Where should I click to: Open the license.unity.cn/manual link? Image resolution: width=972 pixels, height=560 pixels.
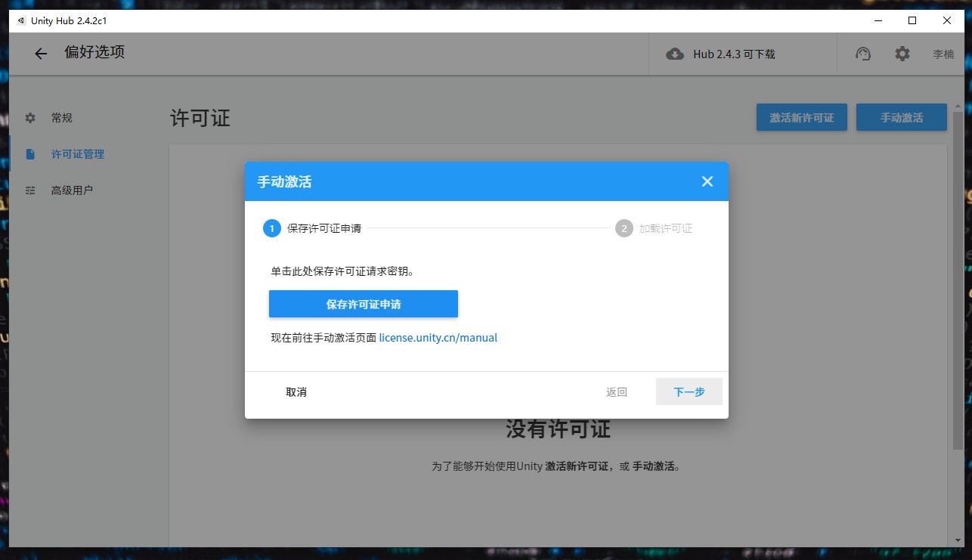(438, 338)
